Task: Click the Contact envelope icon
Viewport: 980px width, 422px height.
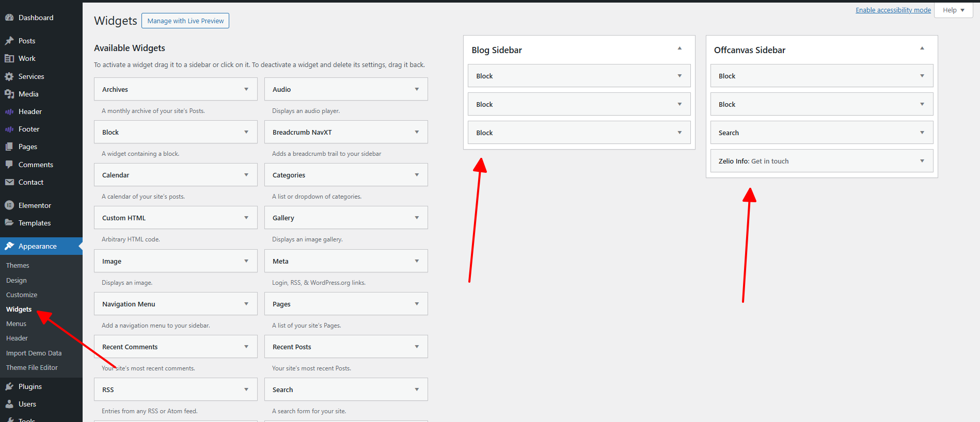Action: tap(9, 182)
